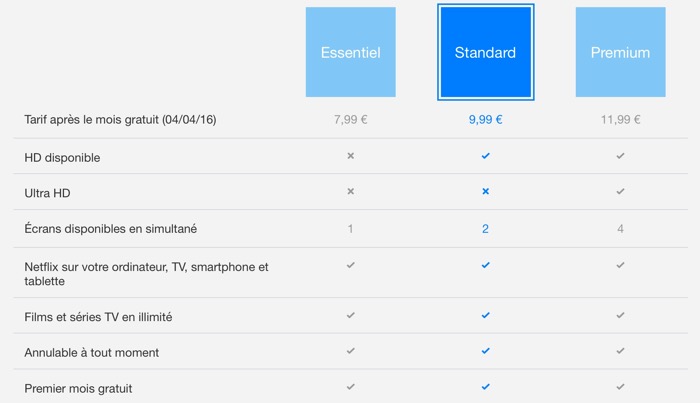This screenshot has height=403, width=700.
Task: Click the Ultra HD checkmark under Premium
Action: point(620,191)
